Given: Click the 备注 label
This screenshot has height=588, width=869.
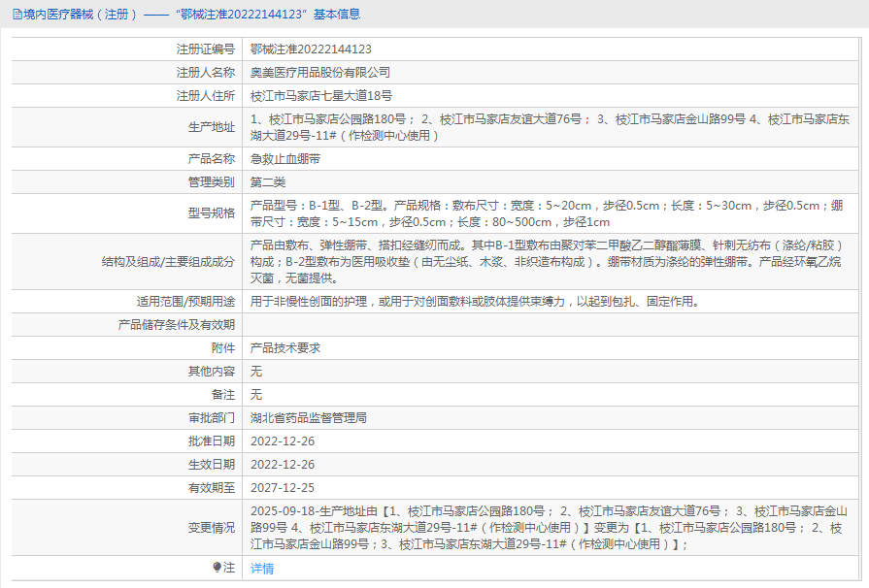Looking at the screenshot, I should pyautogui.click(x=222, y=395).
